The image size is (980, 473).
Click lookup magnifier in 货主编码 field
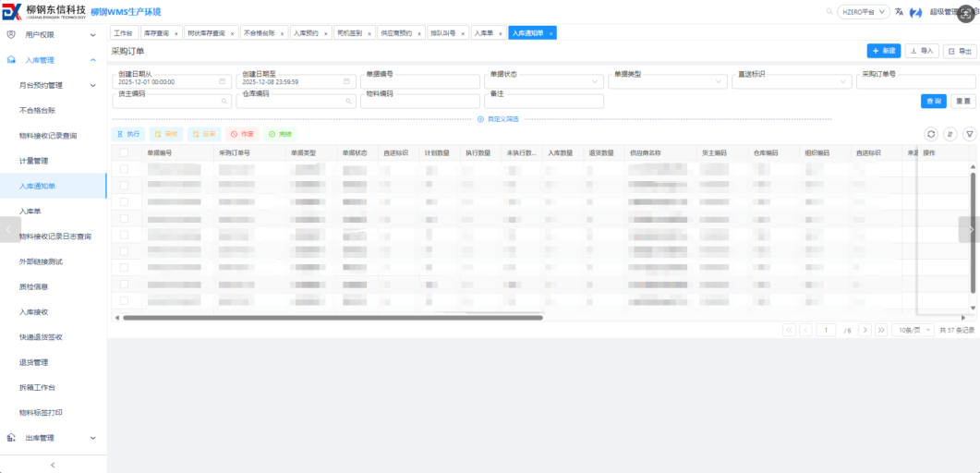(x=224, y=101)
